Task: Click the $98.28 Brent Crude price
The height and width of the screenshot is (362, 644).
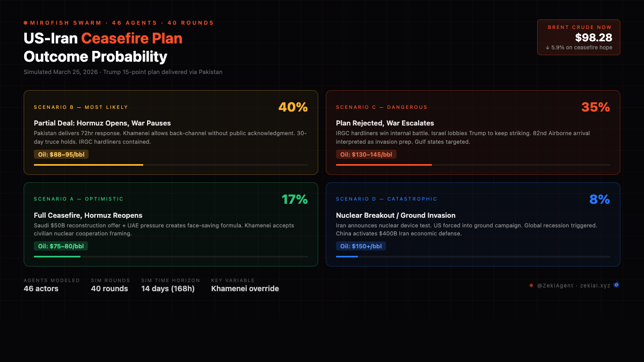Action: click(594, 38)
